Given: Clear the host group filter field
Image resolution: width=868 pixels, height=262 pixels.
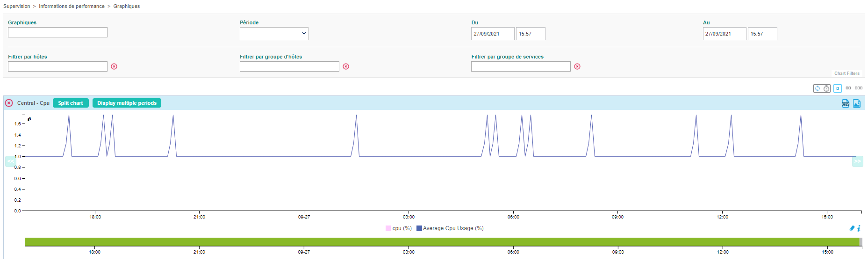Looking at the screenshot, I should 346,66.
